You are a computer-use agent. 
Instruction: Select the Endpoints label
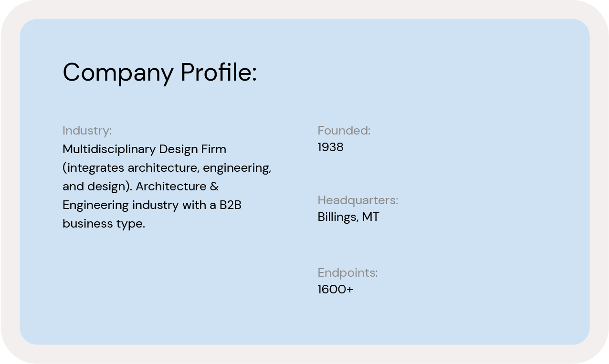(347, 273)
